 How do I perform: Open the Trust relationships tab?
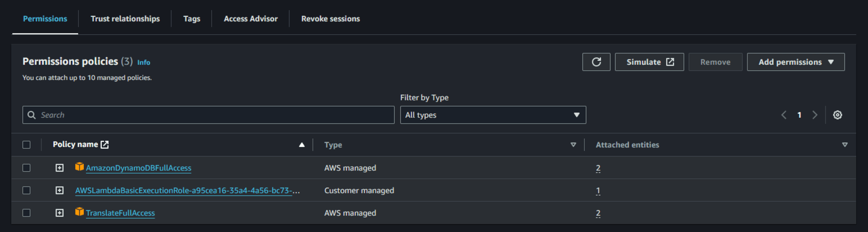[x=125, y=19]
